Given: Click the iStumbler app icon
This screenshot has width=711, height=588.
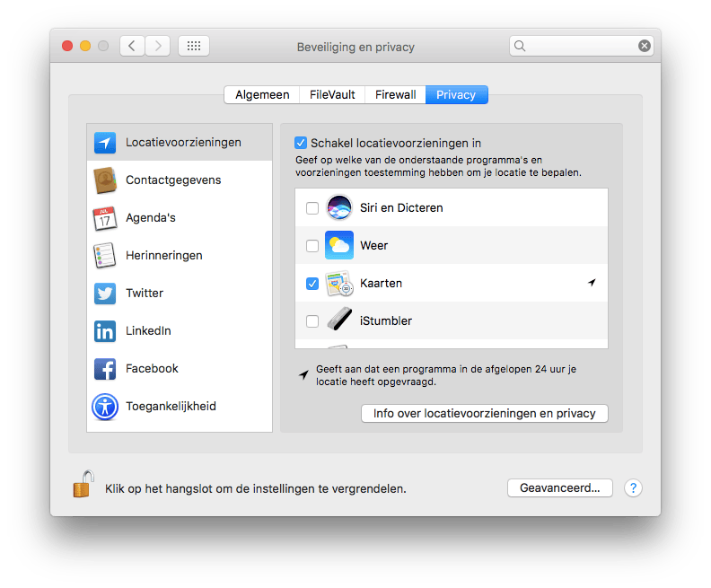Looking at the screenshot, I should (339, 320).
